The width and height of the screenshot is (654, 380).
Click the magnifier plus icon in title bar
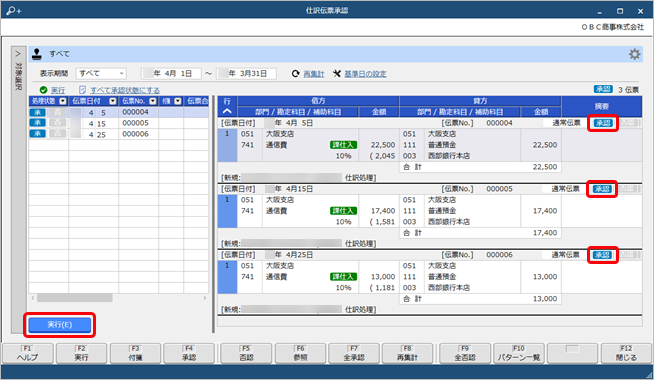pos(13,10)
